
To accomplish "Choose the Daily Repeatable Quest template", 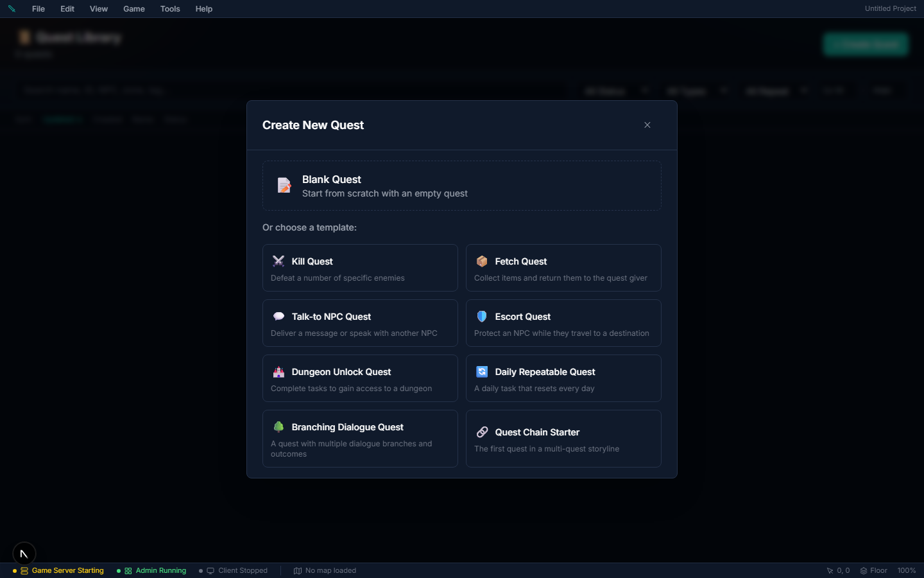I will coord(563,378).
